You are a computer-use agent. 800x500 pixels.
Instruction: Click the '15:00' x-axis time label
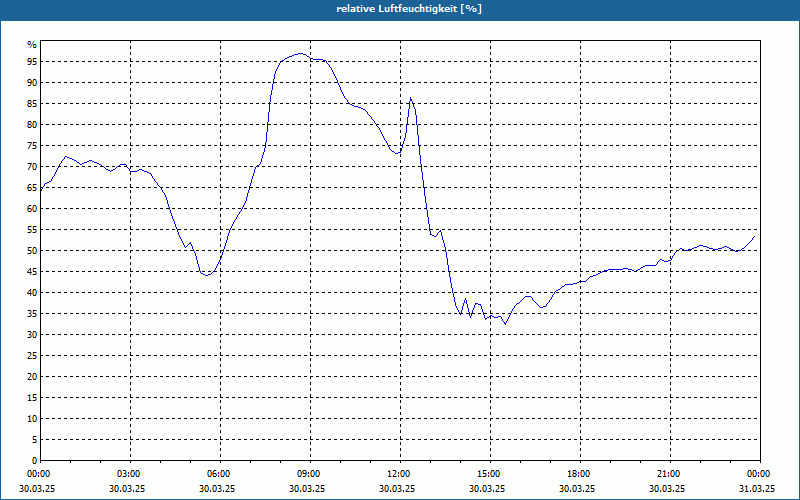[489, 474]
